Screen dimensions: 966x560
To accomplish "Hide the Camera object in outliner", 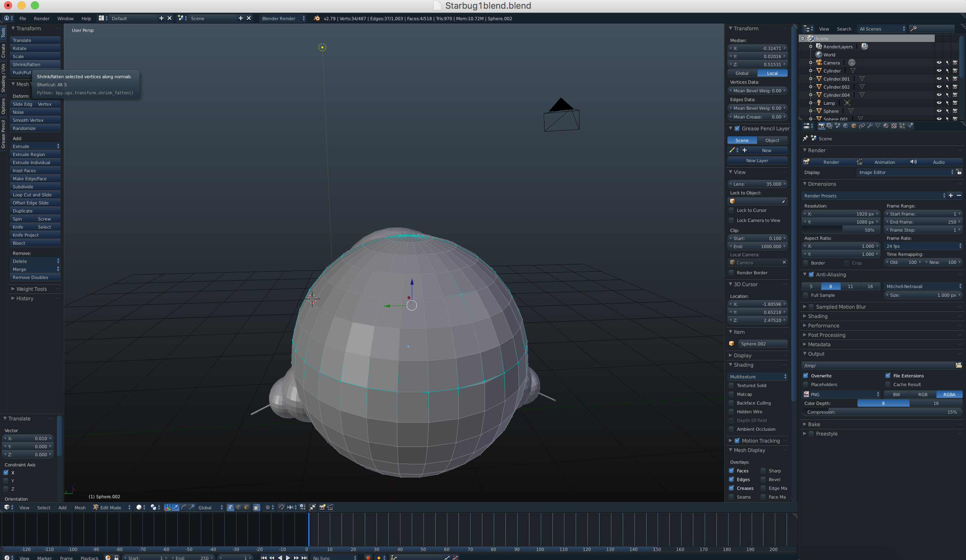I will coord(939,62).
